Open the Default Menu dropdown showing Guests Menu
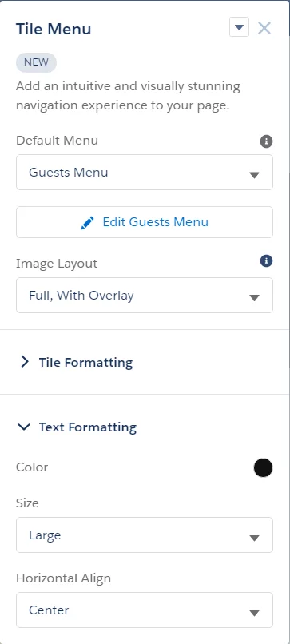 (x=145, y=172)
